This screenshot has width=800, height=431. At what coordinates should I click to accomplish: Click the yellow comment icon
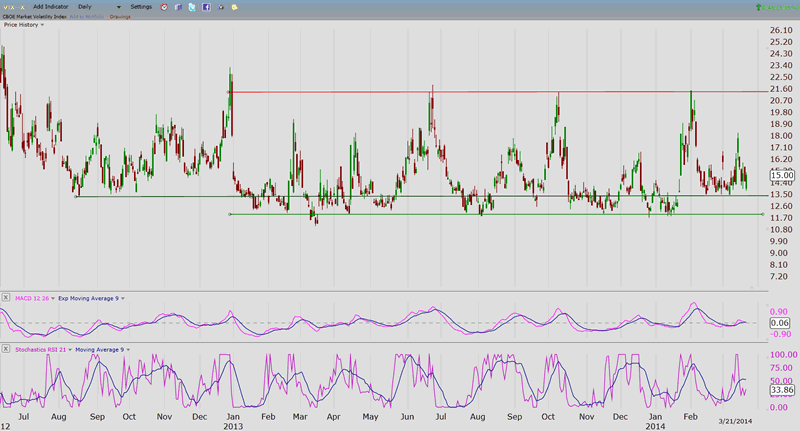click(x=233, y=6)
